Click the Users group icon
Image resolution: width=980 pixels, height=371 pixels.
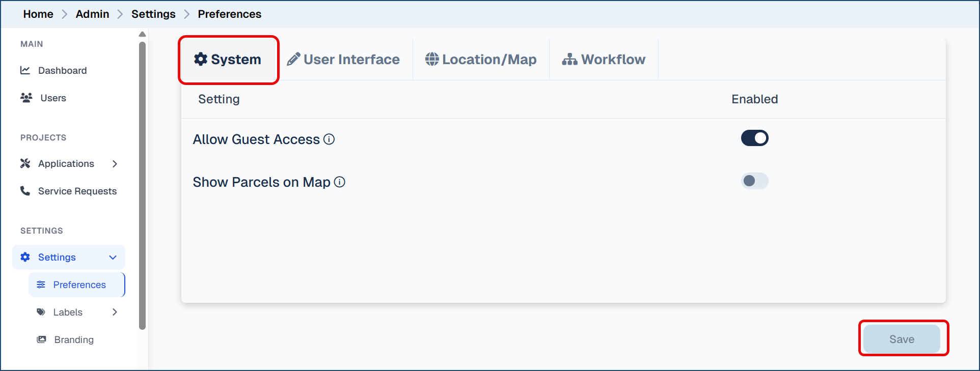[x=26, y=98]
